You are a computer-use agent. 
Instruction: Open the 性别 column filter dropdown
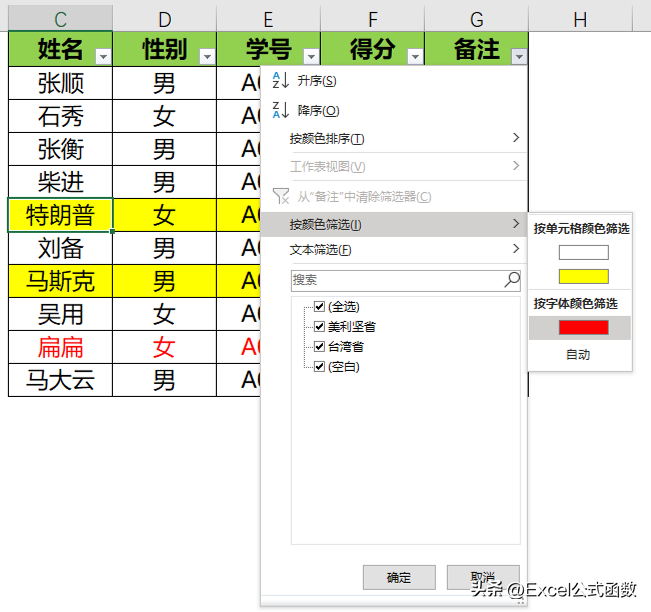[207, 56]
